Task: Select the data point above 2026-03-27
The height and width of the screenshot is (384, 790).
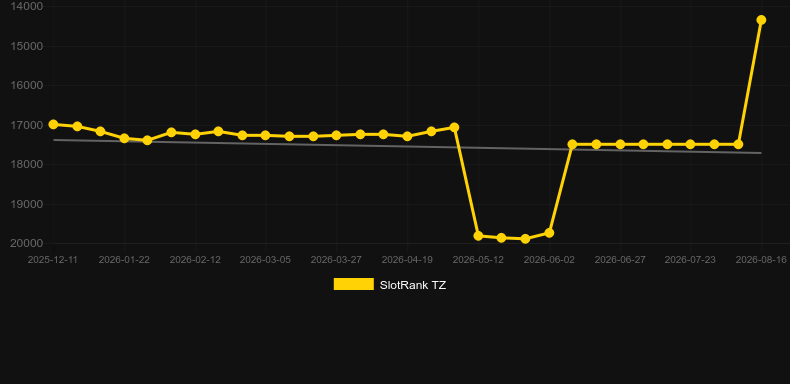Action: point(337,135)
